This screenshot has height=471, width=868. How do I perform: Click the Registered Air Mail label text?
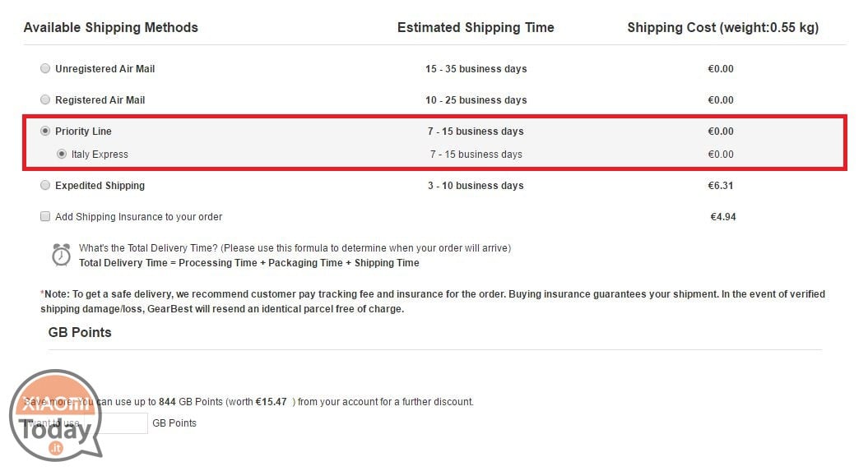pyautogui.click(x=100, y=100)
